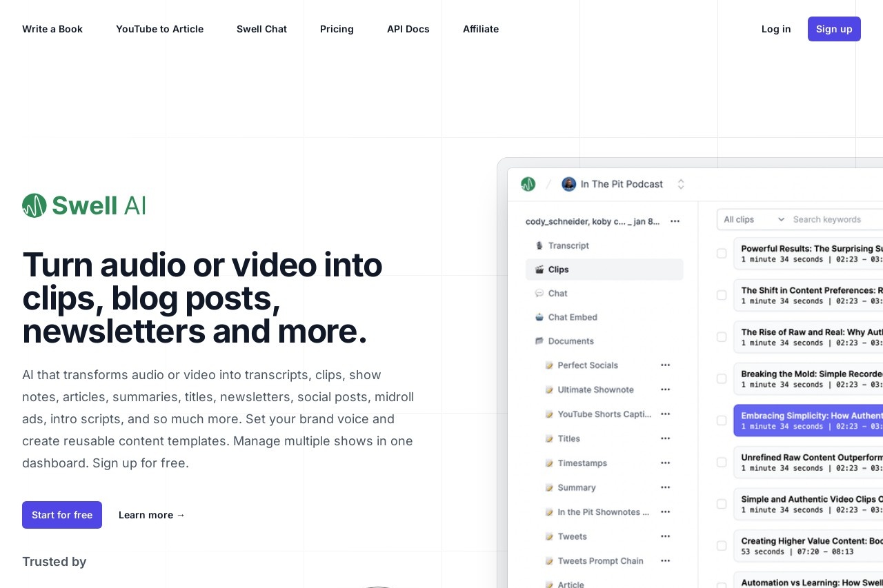Click the Documents folder icon
This screenshot has height=588, width=883.
click(x=539, y=341)
